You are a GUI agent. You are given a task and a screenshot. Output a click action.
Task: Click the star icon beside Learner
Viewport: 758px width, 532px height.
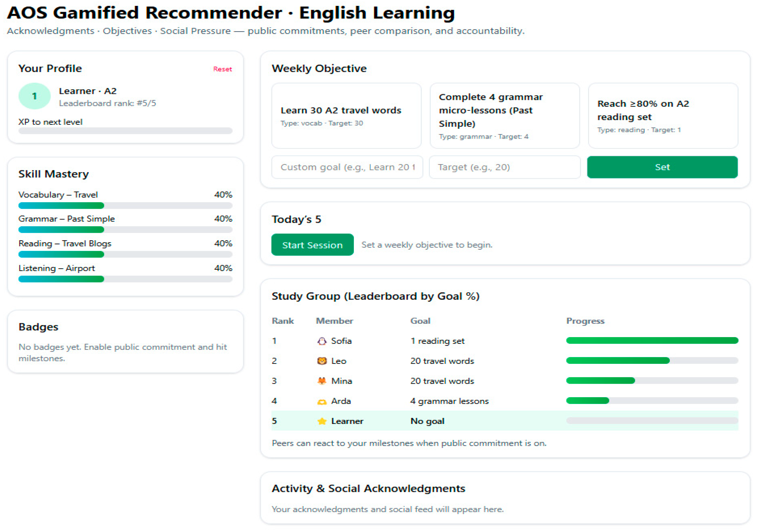point(322,421)
